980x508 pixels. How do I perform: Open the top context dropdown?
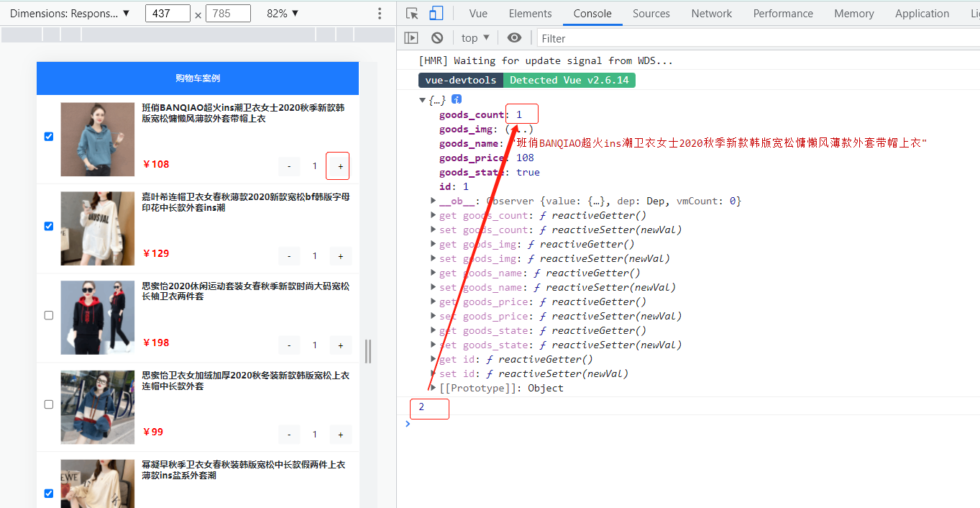point(475,38)
